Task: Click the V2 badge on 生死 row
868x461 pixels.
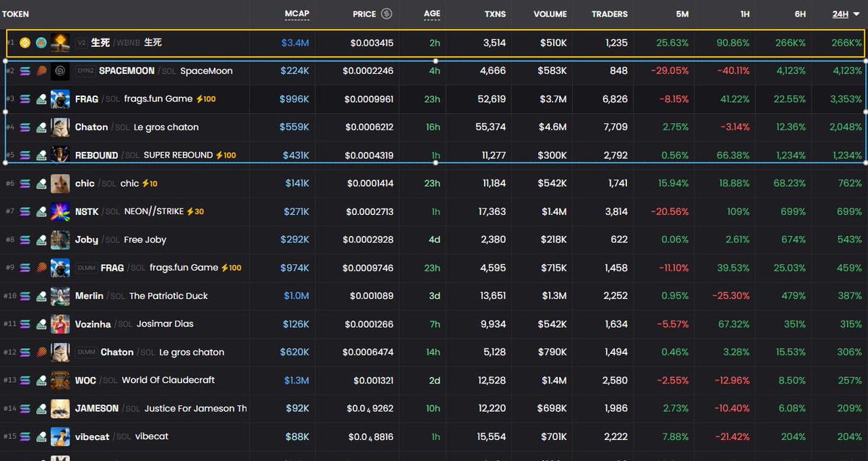Action: pyautogui.click(x=81, y=43)
